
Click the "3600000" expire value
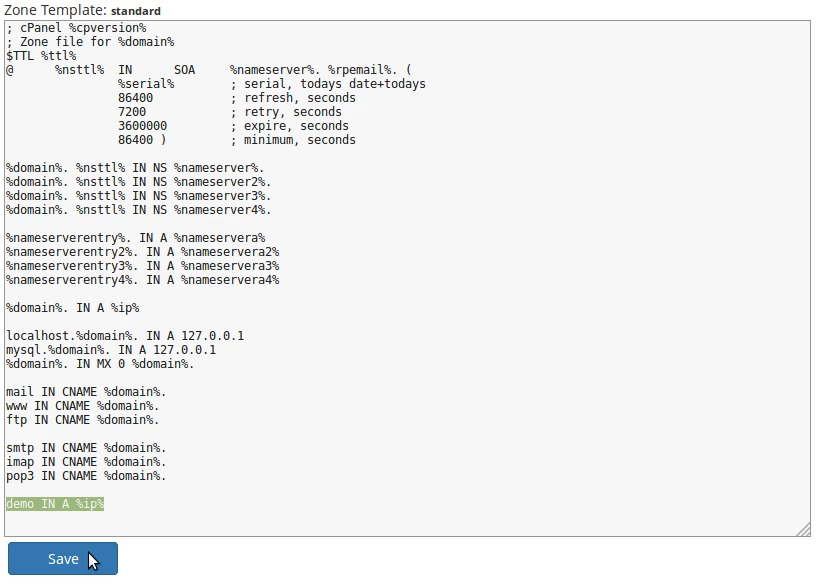[x=142, y=126]
